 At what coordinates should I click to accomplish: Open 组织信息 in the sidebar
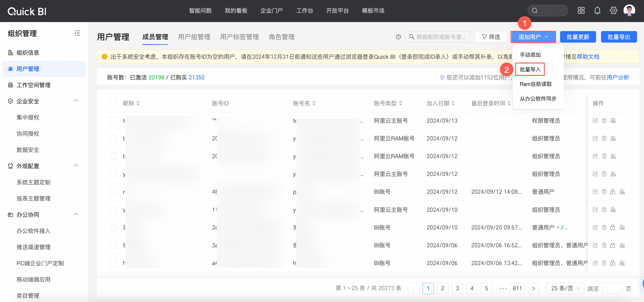tap(44, 52)
